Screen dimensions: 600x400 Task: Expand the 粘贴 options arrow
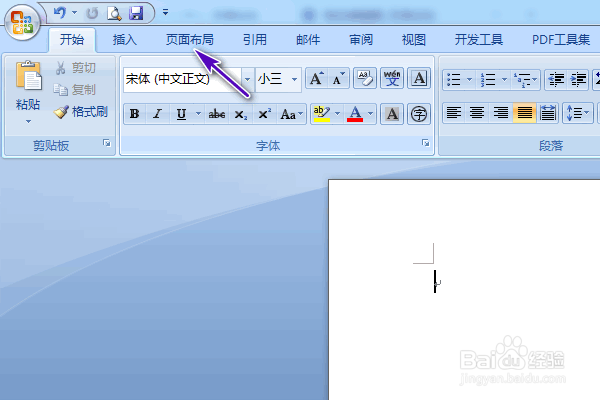coord(28,121)
